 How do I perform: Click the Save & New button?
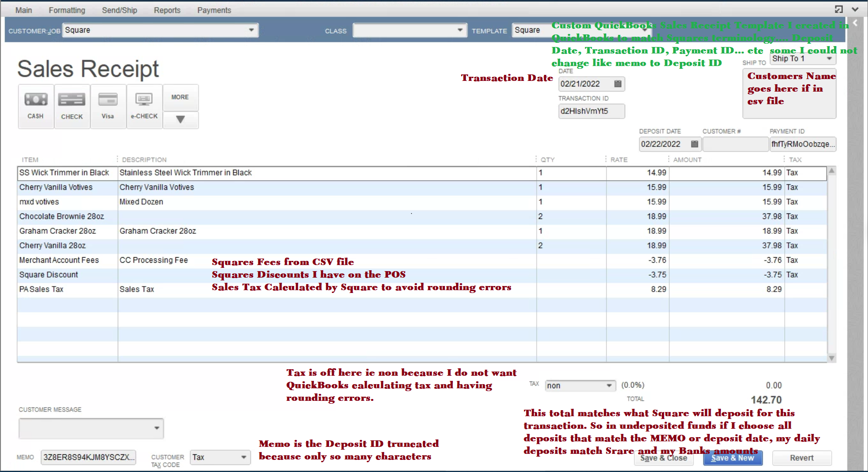[x=733, y=458]
